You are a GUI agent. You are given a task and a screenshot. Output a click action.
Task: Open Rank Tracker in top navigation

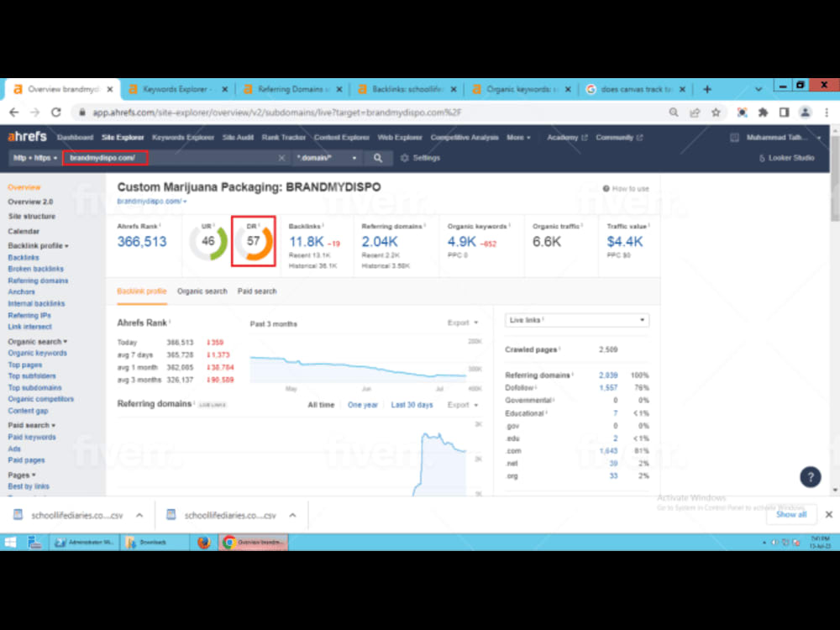click(x=283, y=138)
